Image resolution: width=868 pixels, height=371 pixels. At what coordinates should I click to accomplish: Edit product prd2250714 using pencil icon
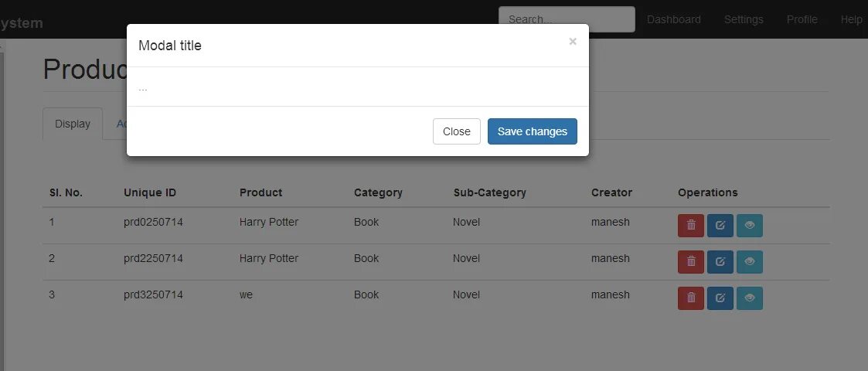720,262
